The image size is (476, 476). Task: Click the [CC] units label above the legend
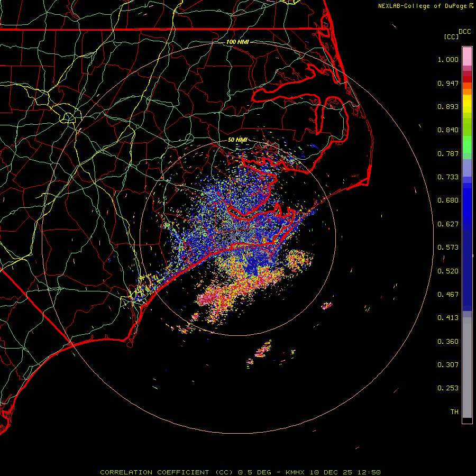click(x=451, y=36)
